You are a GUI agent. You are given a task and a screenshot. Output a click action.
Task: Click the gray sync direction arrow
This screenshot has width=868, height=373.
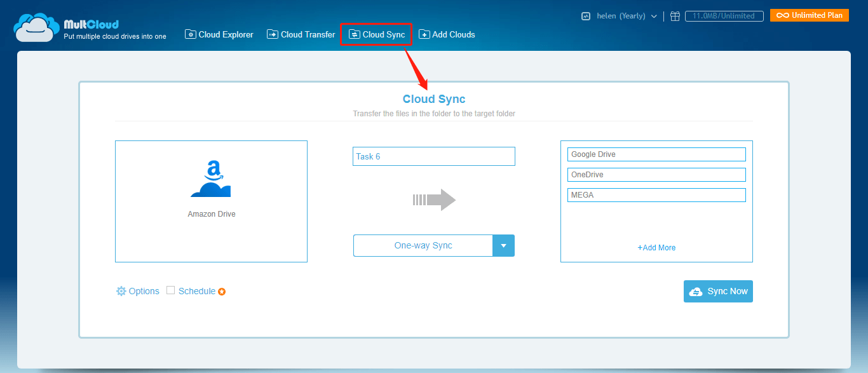point(434,200)
